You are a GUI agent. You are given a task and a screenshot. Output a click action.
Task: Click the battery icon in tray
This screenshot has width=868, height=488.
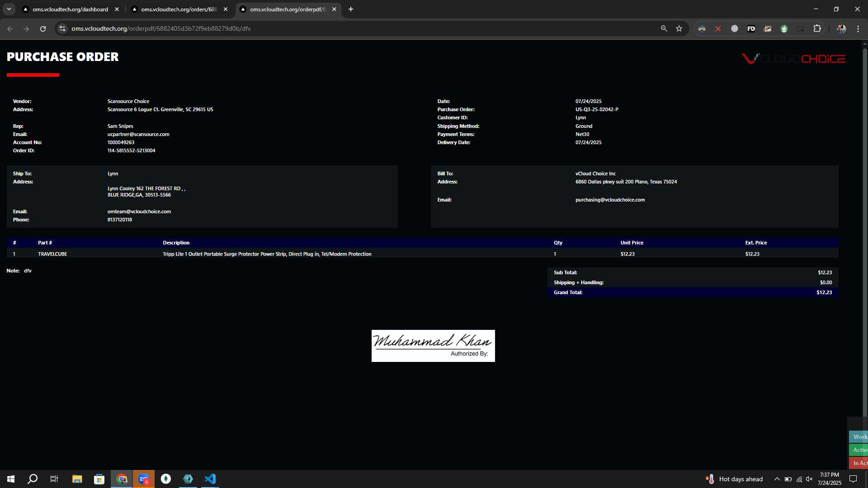pos(788,479)
